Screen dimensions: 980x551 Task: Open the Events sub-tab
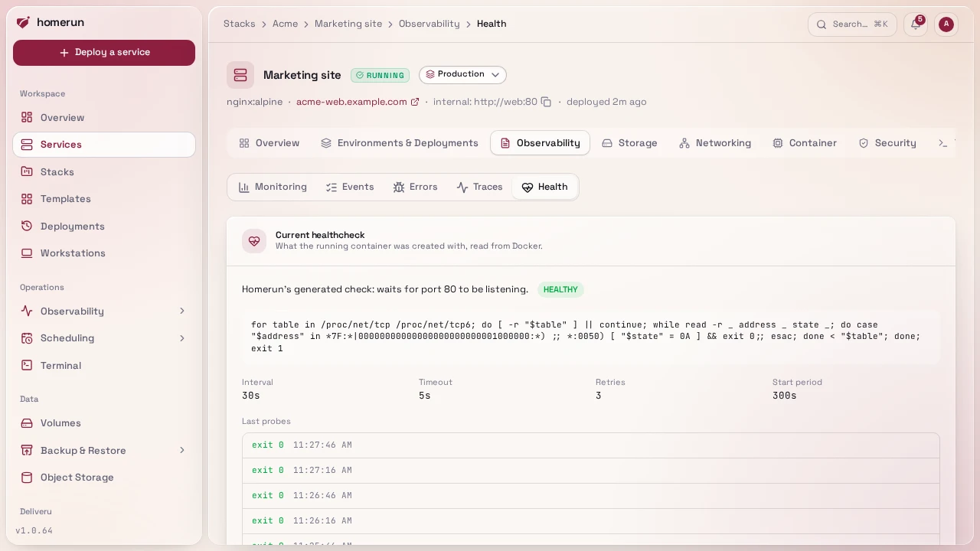(350, 187)
